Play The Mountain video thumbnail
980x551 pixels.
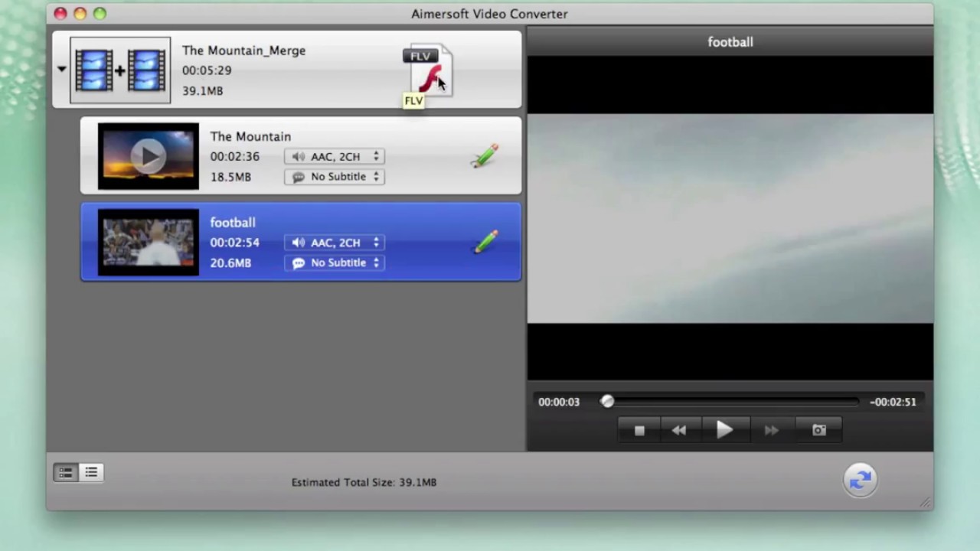pos(149,156)
